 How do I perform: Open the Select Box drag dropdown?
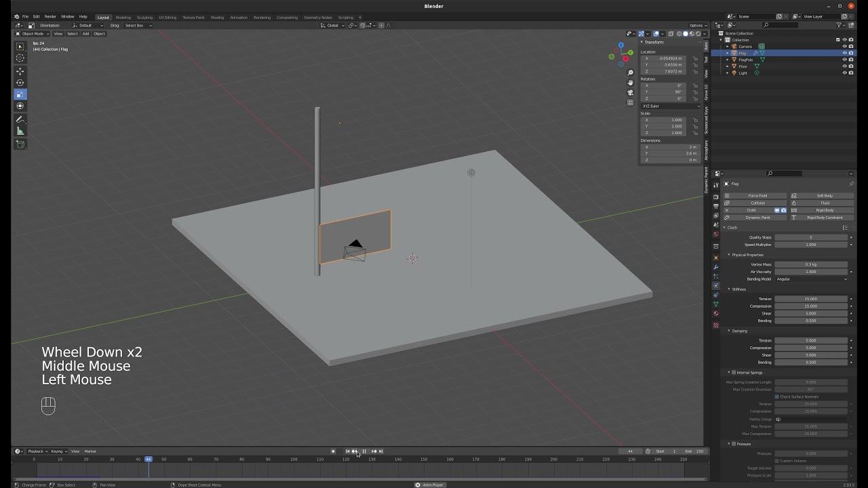[x=138, y=25]
